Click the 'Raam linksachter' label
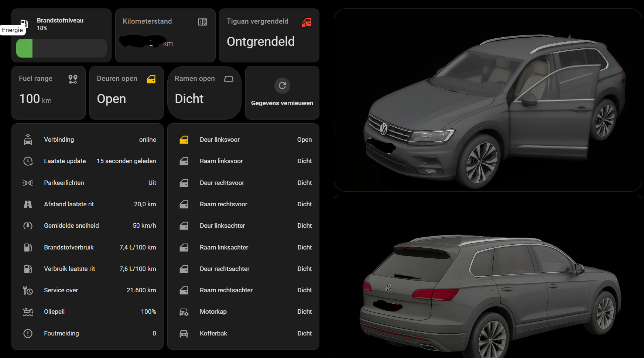Viewport: 644px width, 358px height. click(x=224, y=247)
